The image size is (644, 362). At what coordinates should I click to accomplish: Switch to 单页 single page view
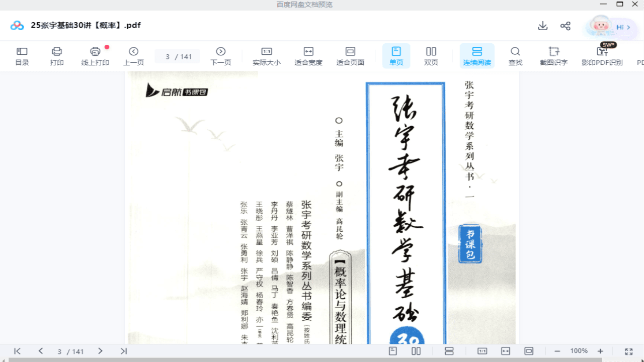(396, 56)
